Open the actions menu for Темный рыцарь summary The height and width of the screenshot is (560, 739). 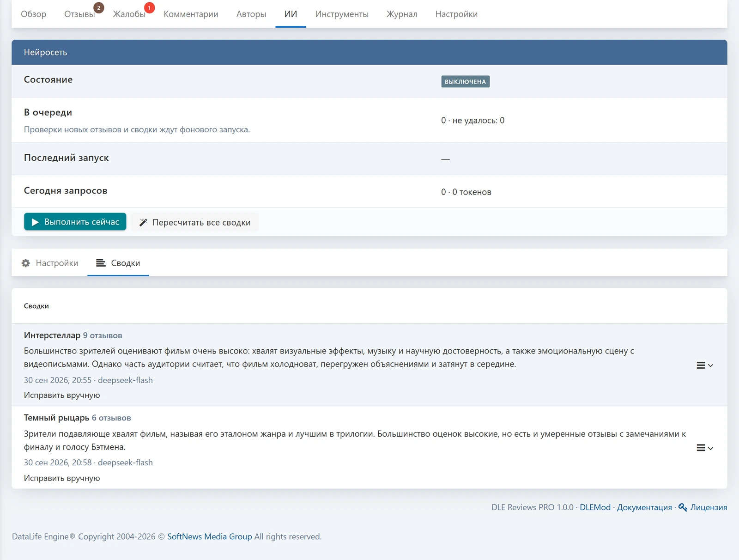705,448
